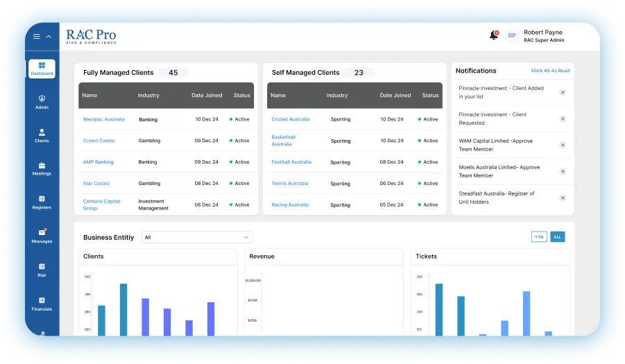Open Tennis Australia client link
625x364 pixels.
[x=290, y=184]
